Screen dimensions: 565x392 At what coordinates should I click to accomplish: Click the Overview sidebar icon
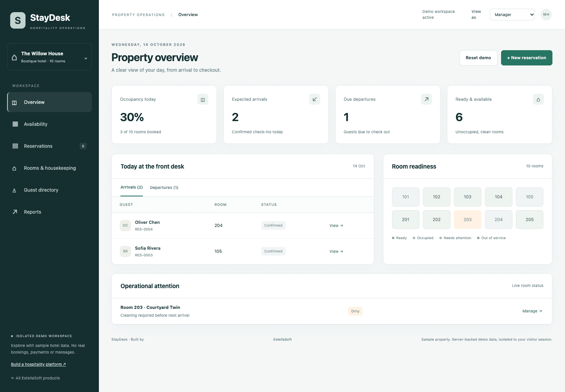pyautogui.click(x=15, y=103)
